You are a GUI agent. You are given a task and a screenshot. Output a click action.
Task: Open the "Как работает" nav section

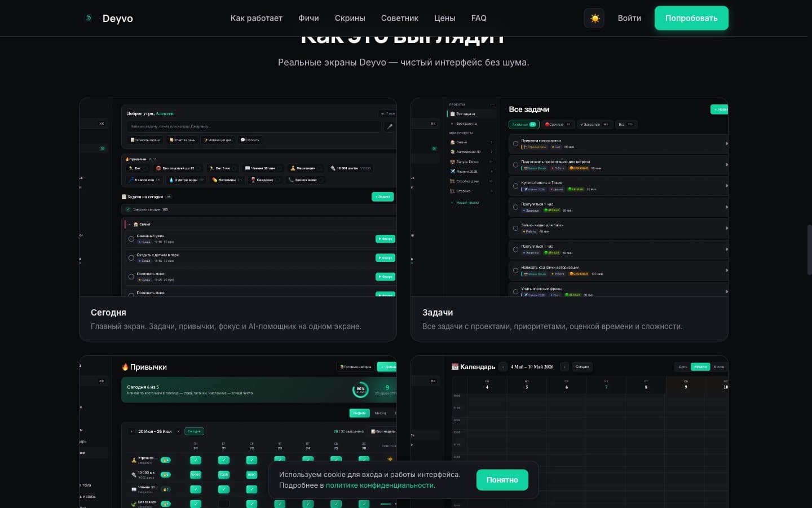click(x=256, y=18)
